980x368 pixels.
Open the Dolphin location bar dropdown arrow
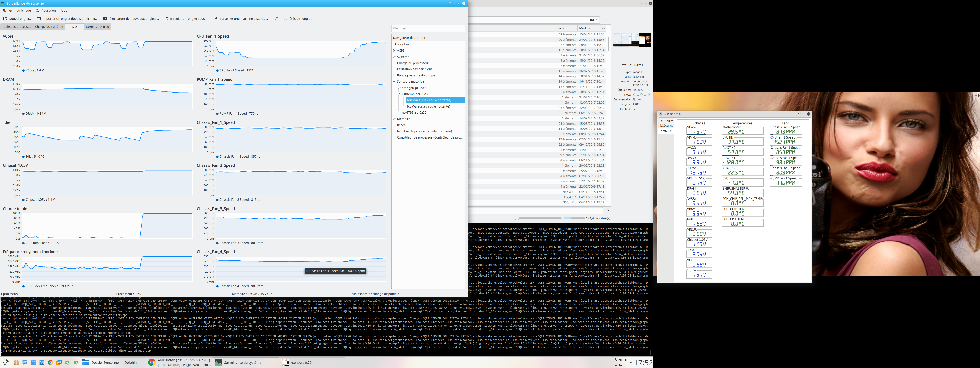click(597, 20)
